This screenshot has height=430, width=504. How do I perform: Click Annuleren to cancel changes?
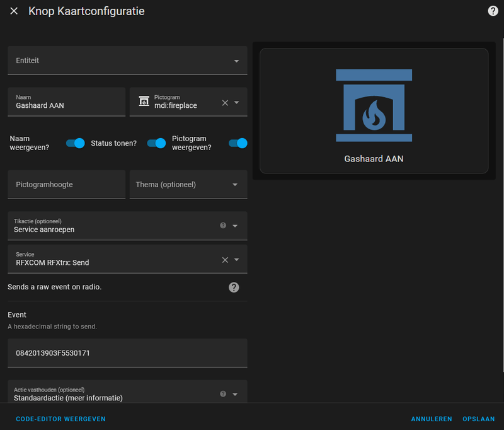point(432,419)
